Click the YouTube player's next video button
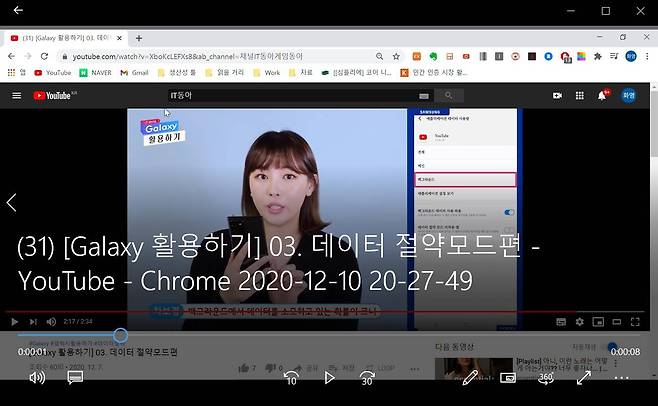 (x=33, y=322)
